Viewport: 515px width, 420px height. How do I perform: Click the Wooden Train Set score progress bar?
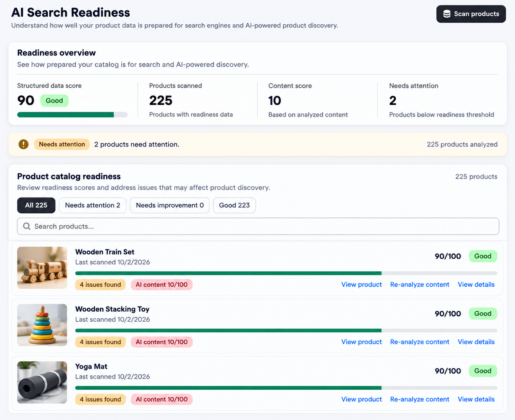[x=286, y=273]
